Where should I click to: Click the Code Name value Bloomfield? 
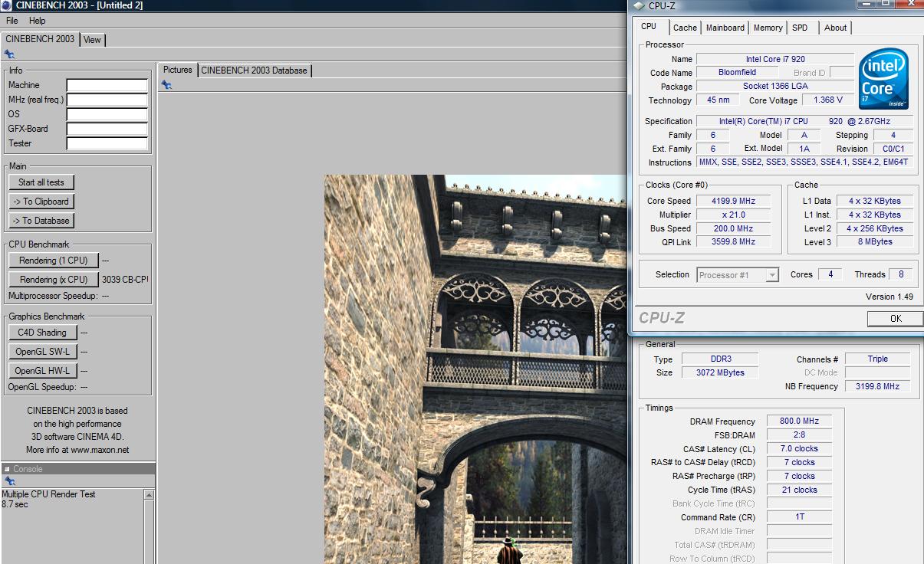point(737,72)
